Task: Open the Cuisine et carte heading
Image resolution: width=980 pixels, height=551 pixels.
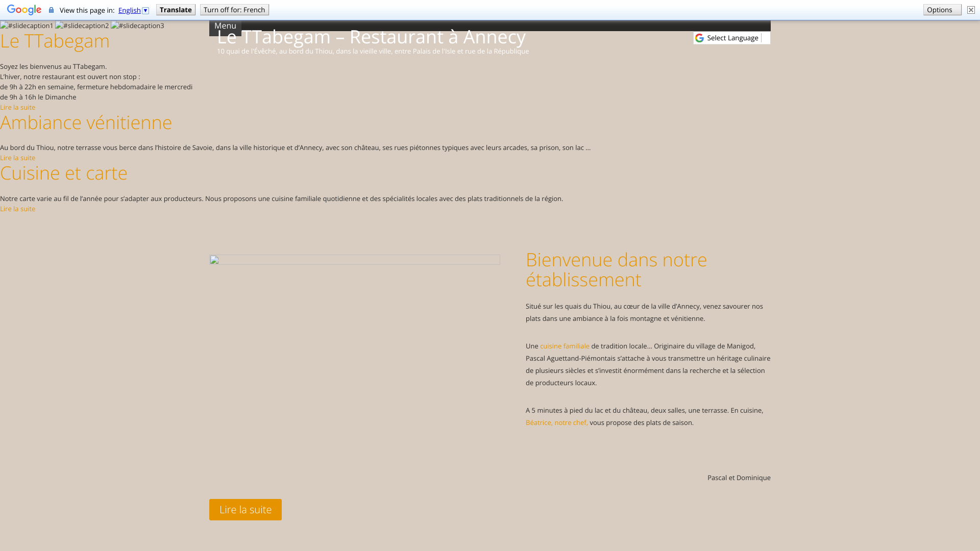Action: coord(64,173)
